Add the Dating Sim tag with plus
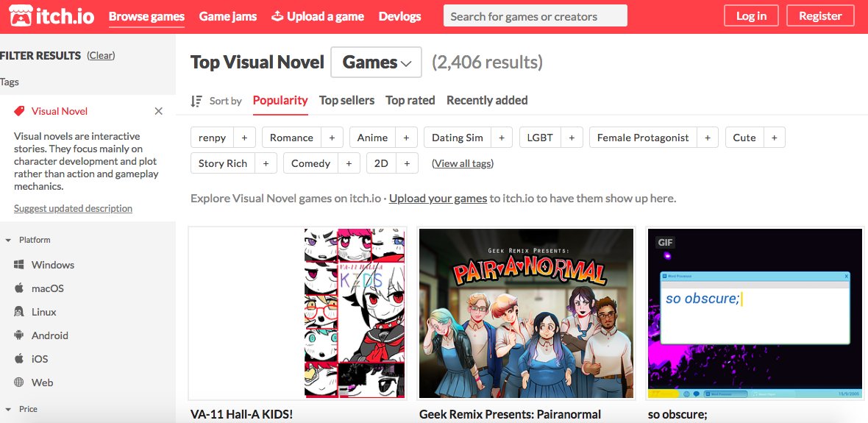The width and height of the screenshot is (868, 423). (x=502, y=138)
